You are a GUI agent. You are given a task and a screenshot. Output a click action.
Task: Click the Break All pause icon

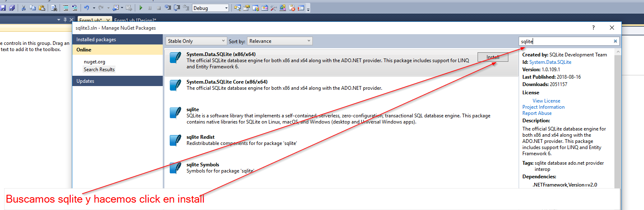tap(150, 8)
